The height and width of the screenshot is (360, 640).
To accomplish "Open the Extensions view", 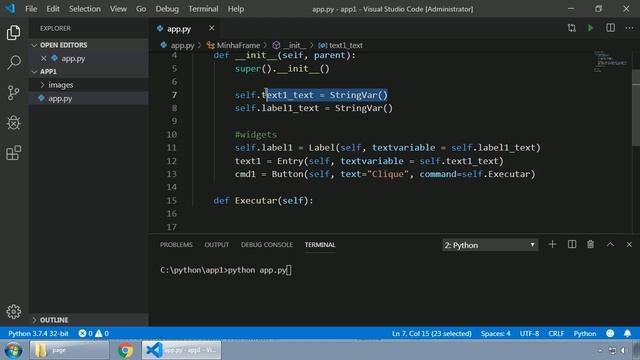I will pos(13,153).
